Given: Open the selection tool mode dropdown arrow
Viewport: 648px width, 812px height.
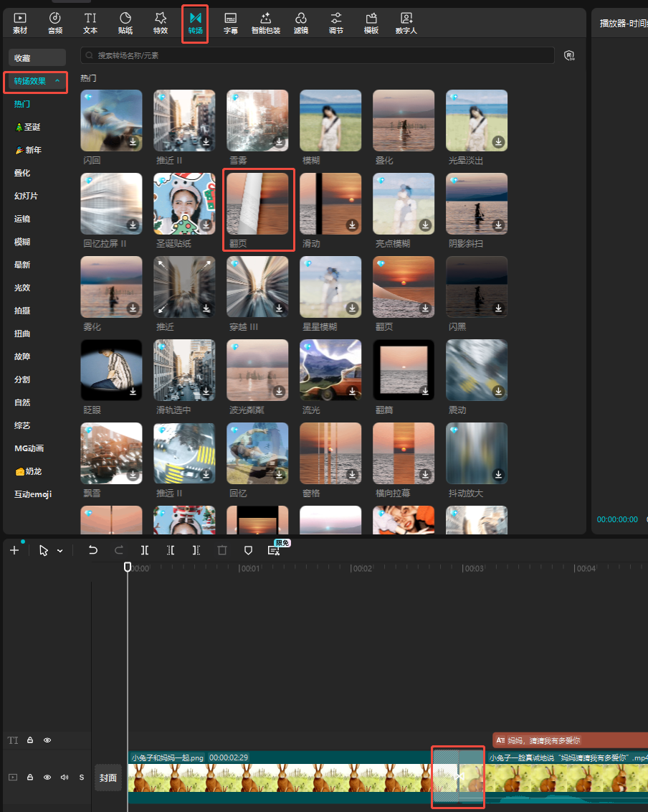Looking at the screenshot, I should point(60,551).
